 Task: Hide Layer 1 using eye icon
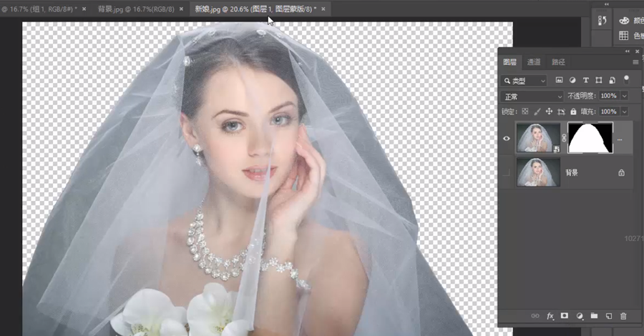[x=507, y=138]
